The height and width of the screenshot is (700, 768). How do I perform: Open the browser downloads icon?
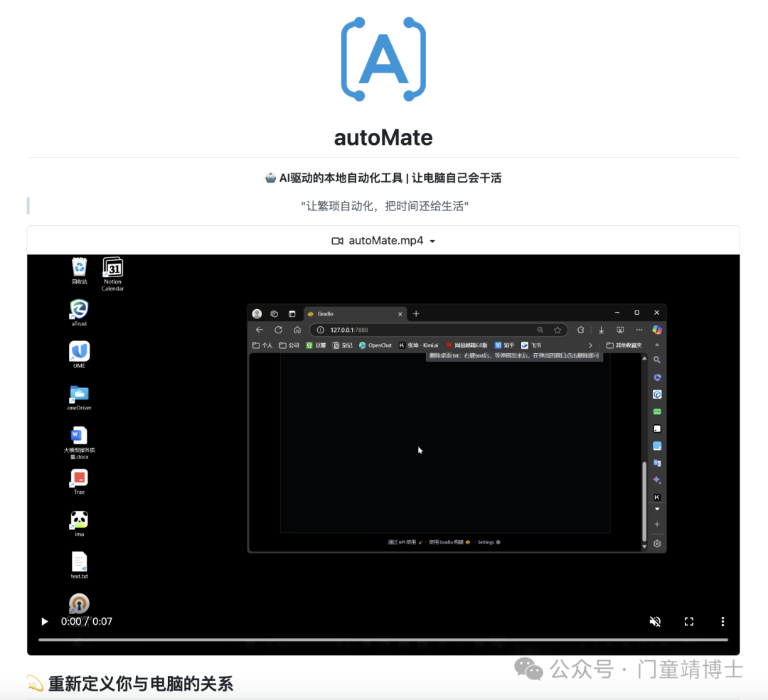(601, 330)
